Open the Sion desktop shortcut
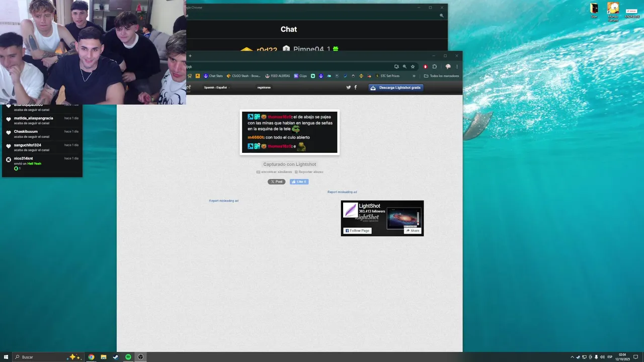This screenshot has width=644, height=362. coord(594,11)
